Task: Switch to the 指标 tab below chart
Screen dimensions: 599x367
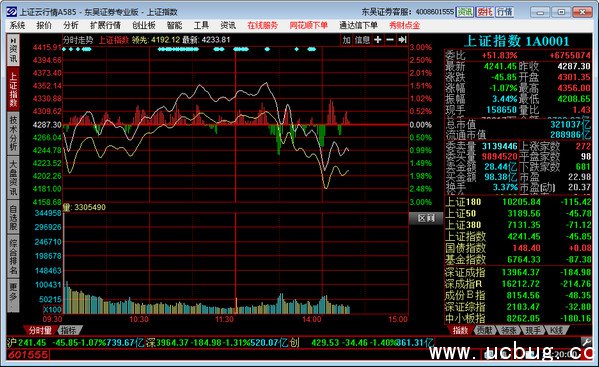Action: click(x=69, y=330)
